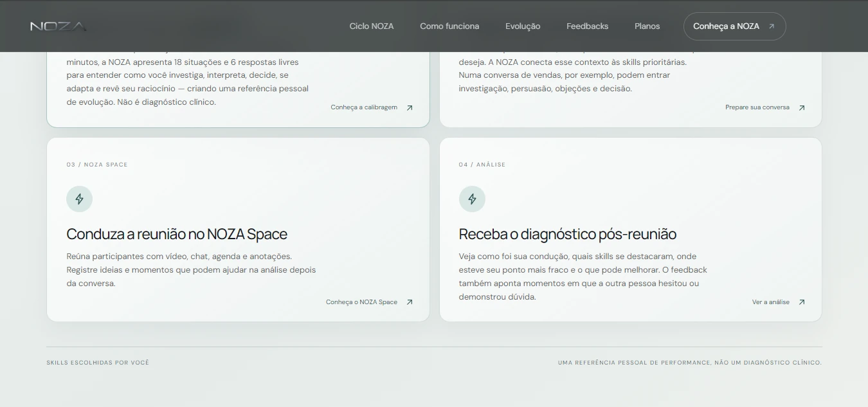Click arrow icon beside Prepare sua conversa
The width and height of the screenshot is (868, 407).
pyautogui.click(x=802, y=108)
